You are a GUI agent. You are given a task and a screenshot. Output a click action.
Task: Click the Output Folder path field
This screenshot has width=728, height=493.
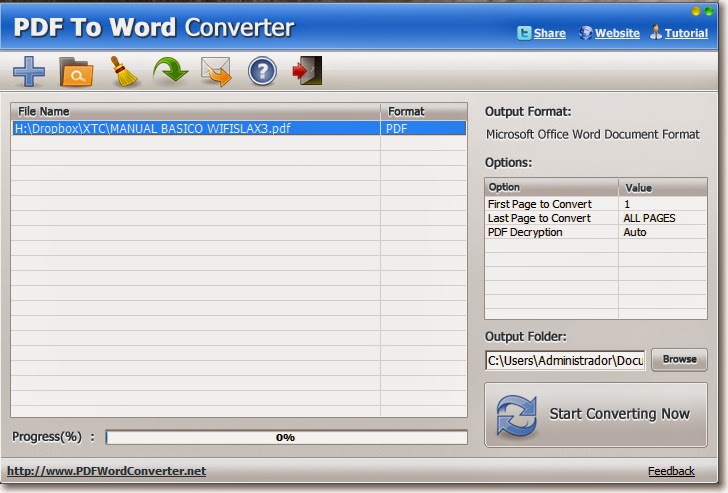click(x=565, y=360)
